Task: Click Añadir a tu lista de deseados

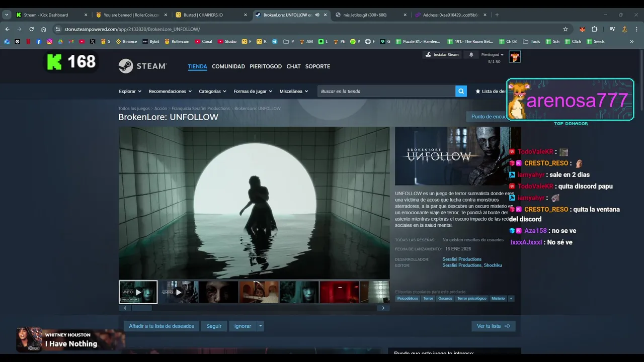Action: pyautogui.click(x=162, y=326)
